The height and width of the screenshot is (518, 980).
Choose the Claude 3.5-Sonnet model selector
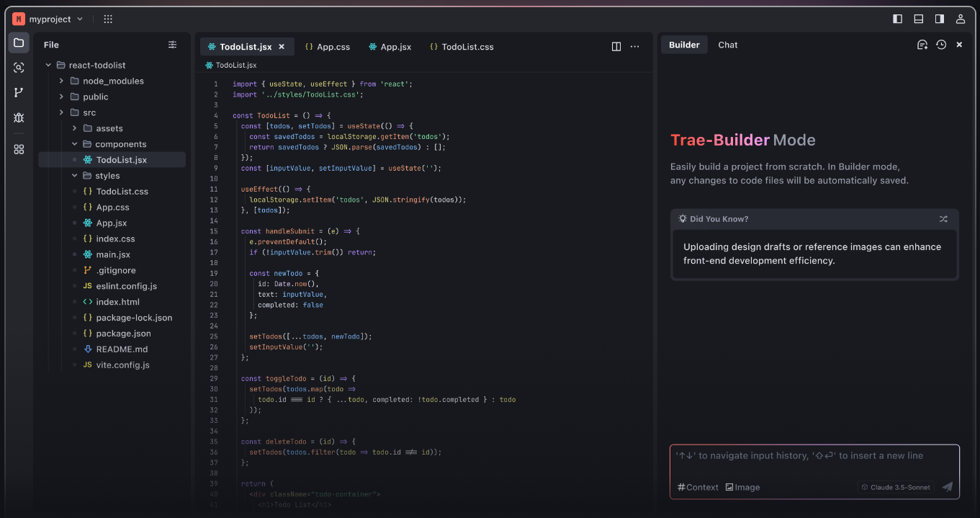pyautogui.click(x=896, y=487)
